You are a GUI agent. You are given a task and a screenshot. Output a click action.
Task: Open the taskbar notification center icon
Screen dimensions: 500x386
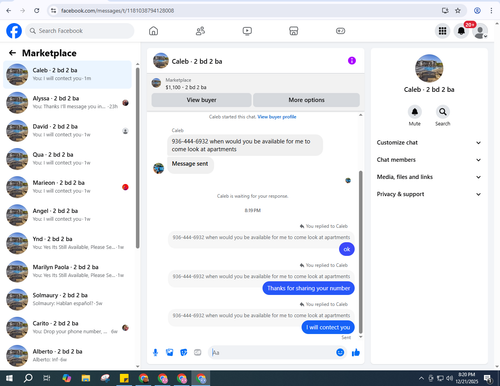tap(488, 378)
